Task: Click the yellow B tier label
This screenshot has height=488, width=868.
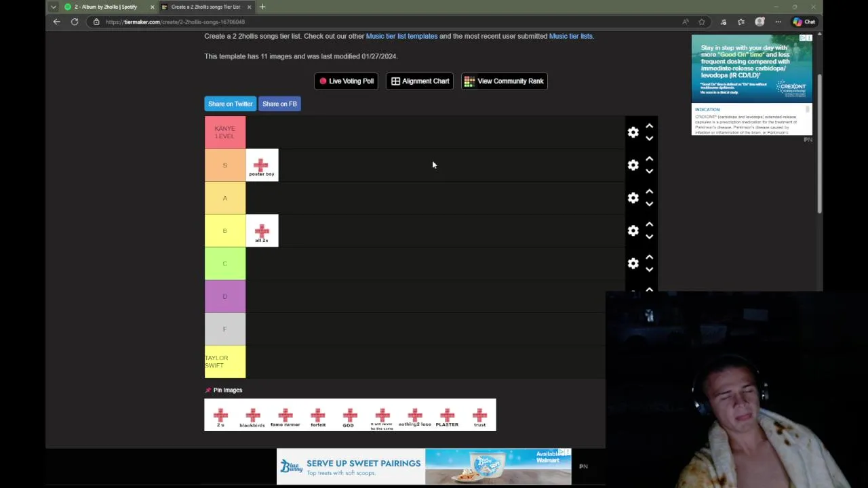Action: (x=225, y=230)
